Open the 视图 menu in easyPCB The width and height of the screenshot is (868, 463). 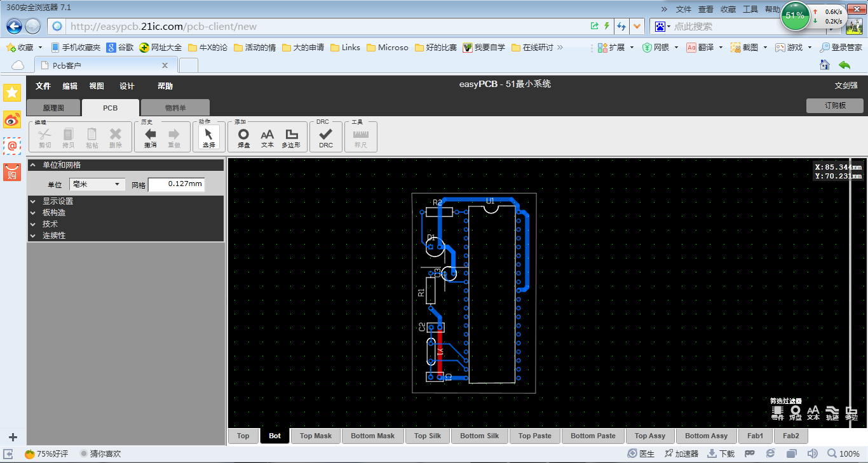point(97,86)
